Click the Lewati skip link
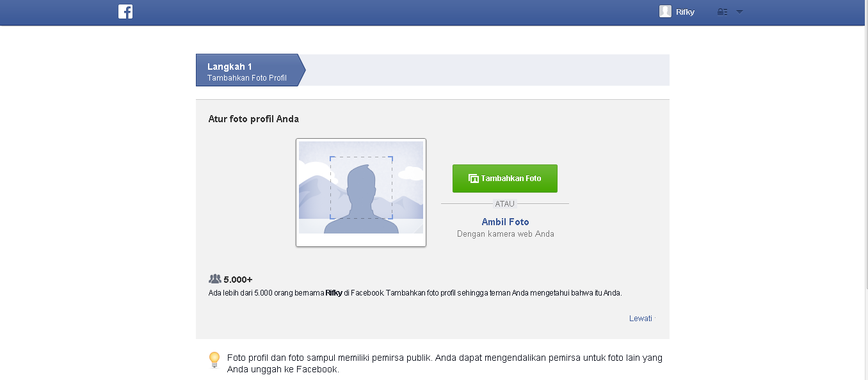The height and width of the screenshot is (380, 868). point(641,319)
